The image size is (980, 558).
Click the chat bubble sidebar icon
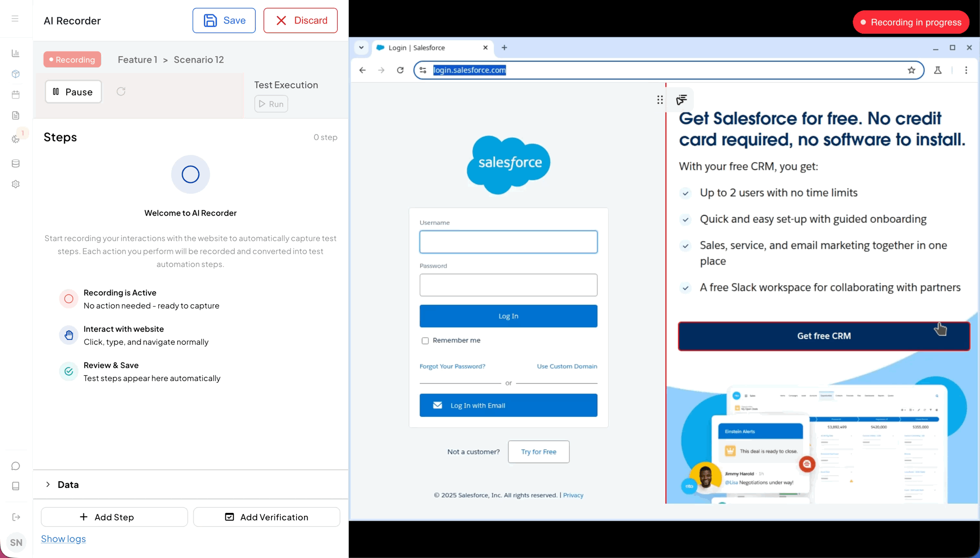(16, 466)
